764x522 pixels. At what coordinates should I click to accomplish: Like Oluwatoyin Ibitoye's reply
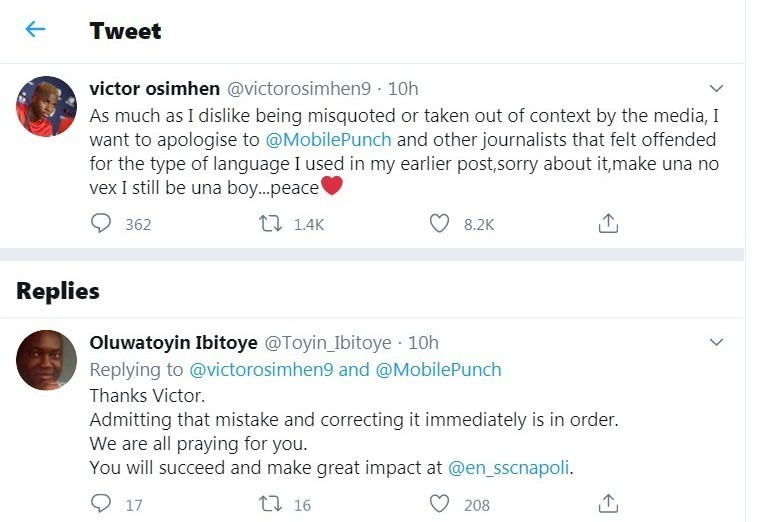[439, 504]
